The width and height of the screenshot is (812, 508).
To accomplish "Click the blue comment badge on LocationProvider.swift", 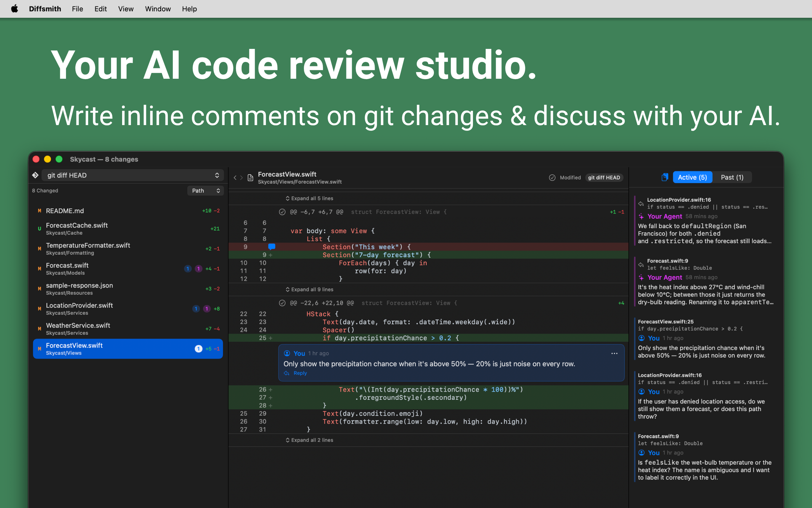I will pos(196,309).
